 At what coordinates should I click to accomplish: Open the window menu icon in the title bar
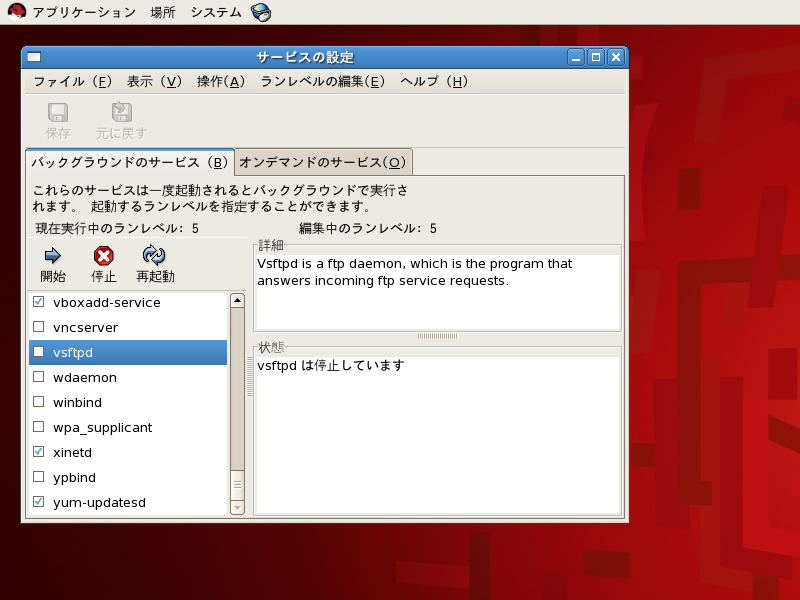(34, 57)
